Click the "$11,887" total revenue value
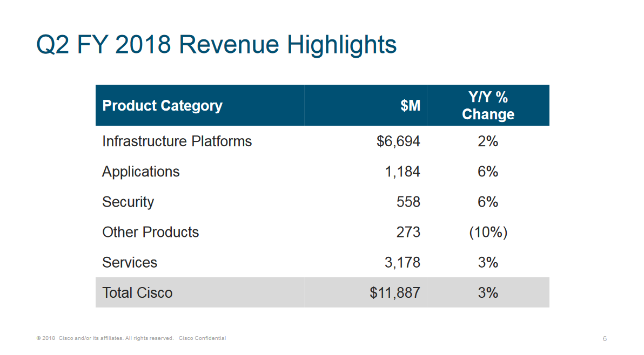The width and height of the screenshot is (644, 355). (395, 293)
